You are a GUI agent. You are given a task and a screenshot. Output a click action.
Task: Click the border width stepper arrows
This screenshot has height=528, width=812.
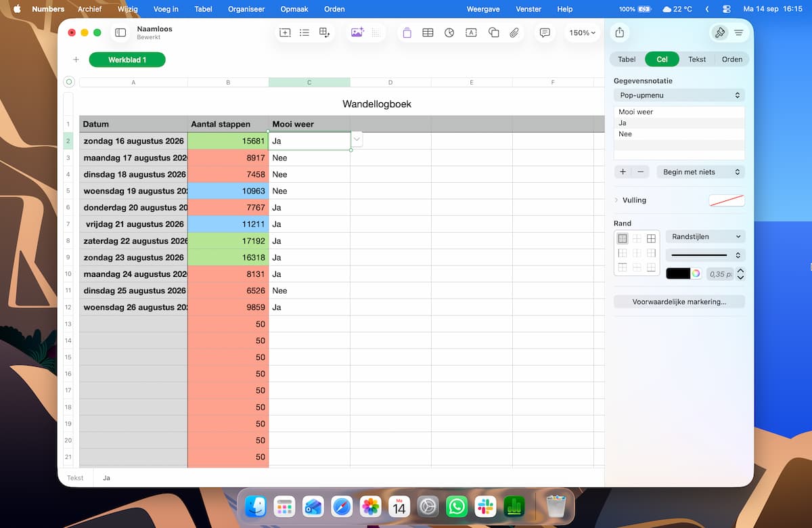(x=740, y=274)
